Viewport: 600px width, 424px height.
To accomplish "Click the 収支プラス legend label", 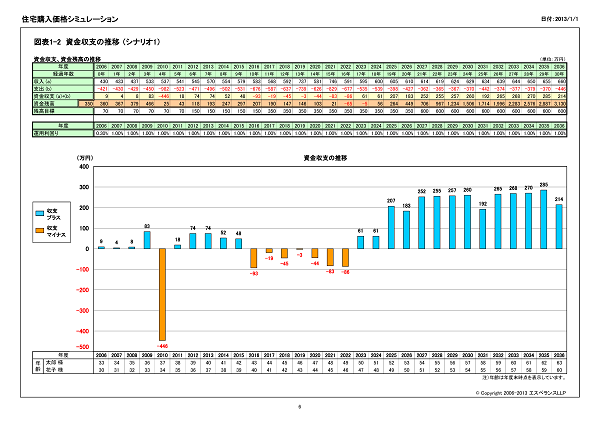I will point(53,214).
